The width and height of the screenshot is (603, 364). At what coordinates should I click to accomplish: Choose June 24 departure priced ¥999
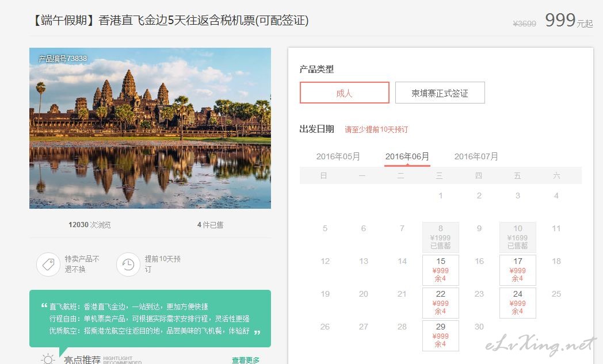[518, 303]
